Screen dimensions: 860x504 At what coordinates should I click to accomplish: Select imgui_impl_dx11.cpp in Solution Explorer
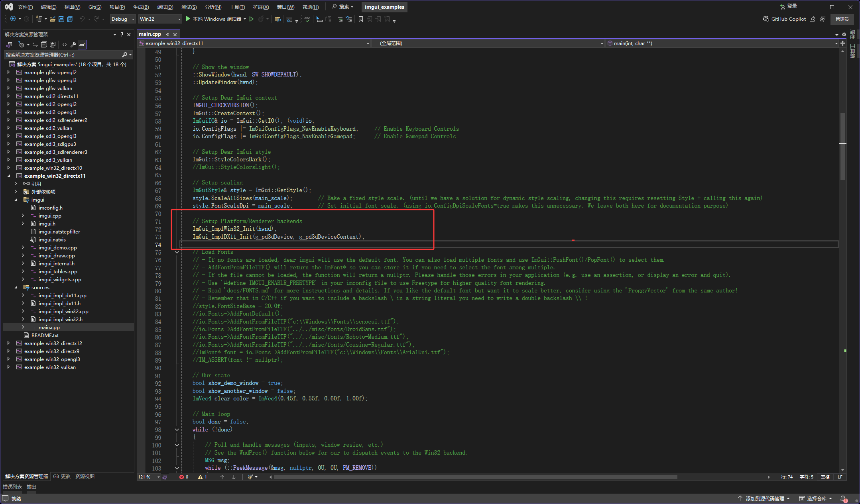pos(63,295)
